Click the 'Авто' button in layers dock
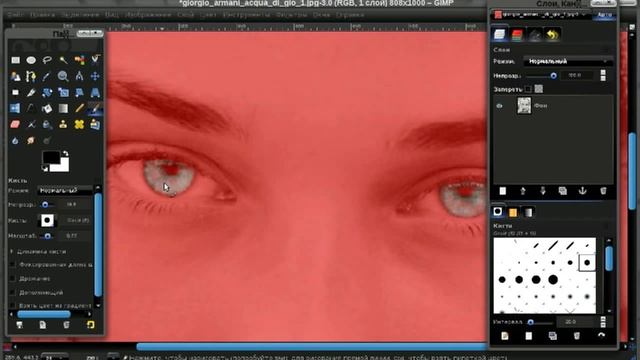The image size is (640, 360). (x=604, y=15)
